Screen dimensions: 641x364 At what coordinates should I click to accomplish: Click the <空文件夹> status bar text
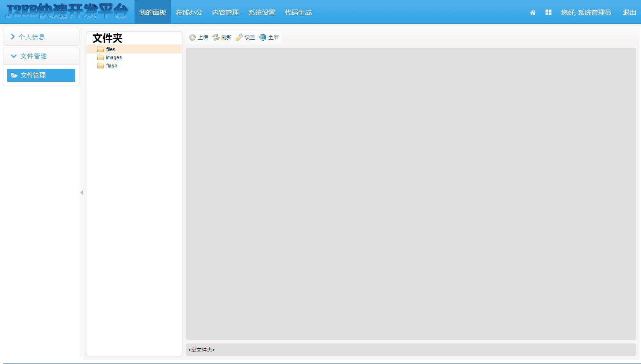coord(202,350)
